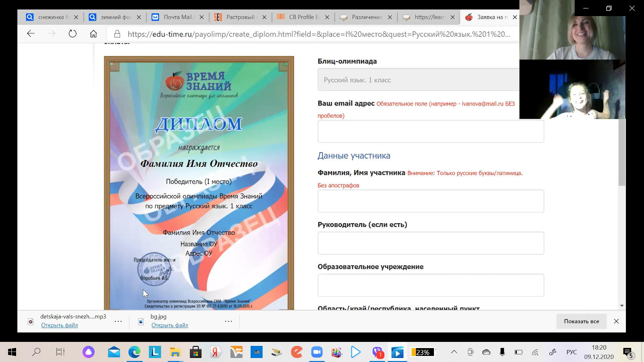
Task: Click the 'Фамилия, Имя участника' input field
Action: point(431,201)
